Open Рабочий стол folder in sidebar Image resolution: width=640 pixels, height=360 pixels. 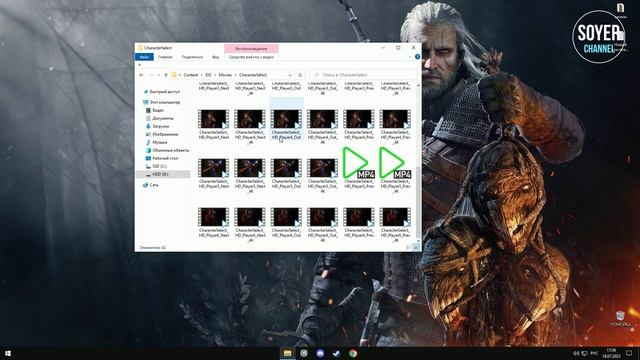click(x=162, y=158)
